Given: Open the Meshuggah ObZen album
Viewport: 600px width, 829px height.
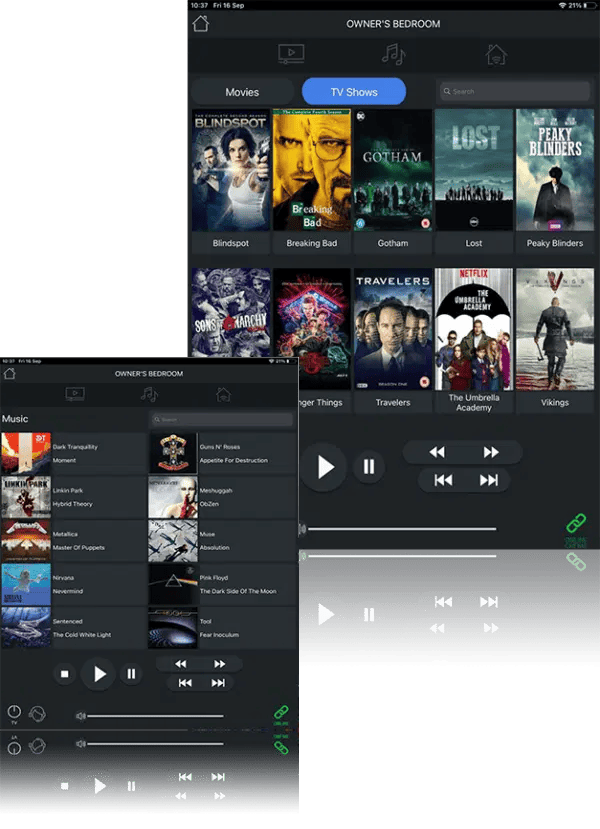Looking at the screenshot, I should 223,497.
